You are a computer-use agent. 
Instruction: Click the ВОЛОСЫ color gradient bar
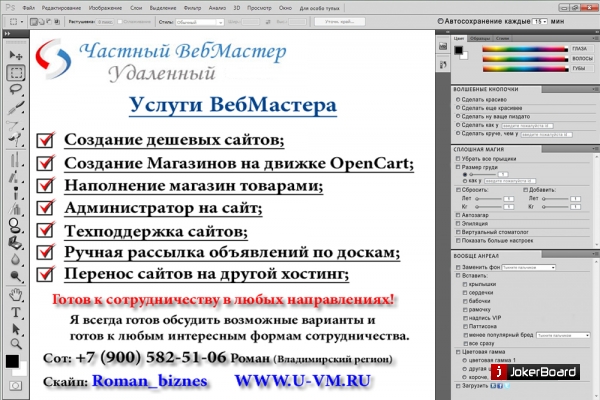525,59
